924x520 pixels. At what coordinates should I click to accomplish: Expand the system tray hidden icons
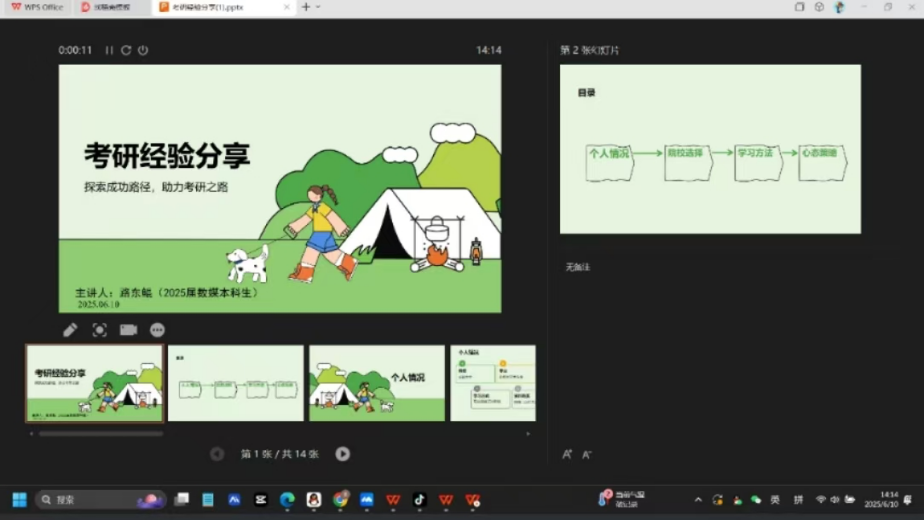click(x=698, y=499)
